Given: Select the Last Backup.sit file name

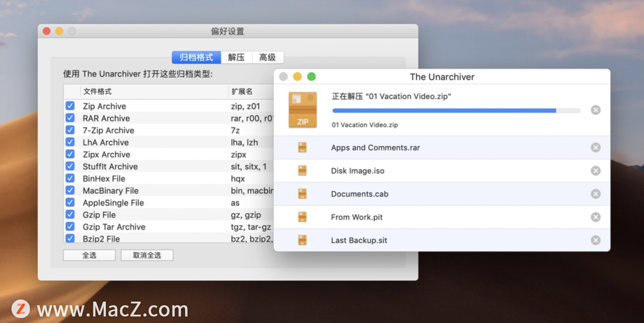Looking at the screenshot, I should [359, 240].
